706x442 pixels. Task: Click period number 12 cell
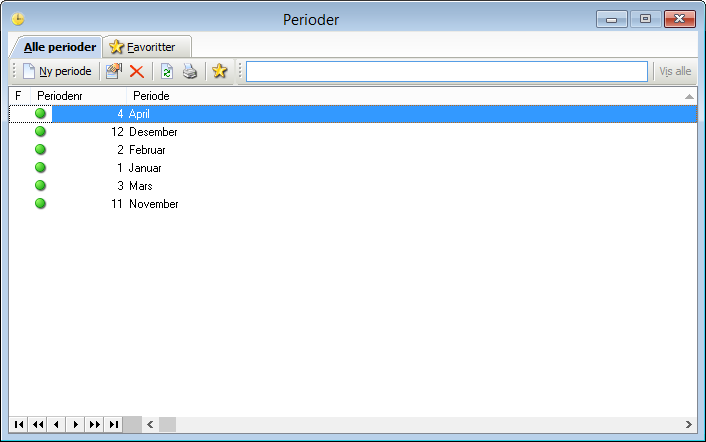tap(117, 132)
